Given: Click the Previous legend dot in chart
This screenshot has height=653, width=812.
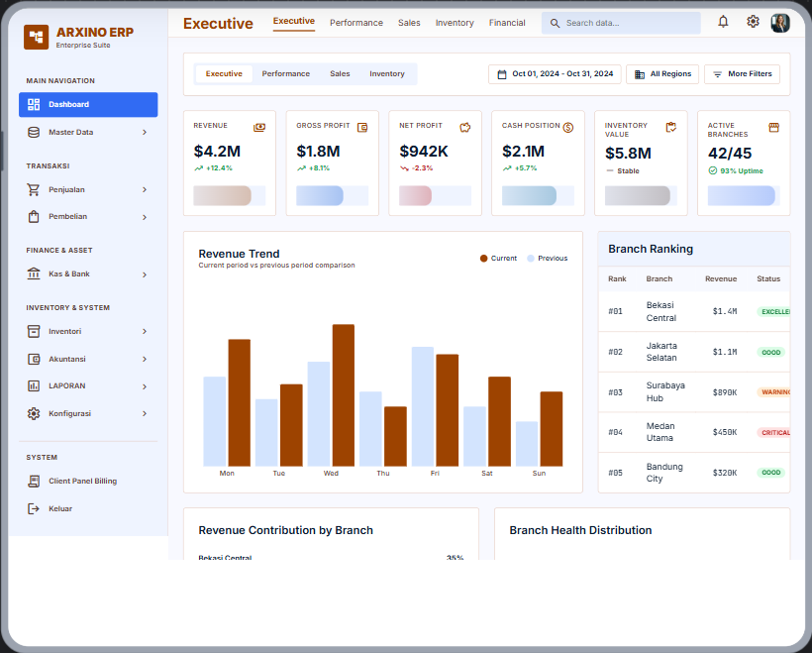Looking at the screenshot, I should (531, 258).
